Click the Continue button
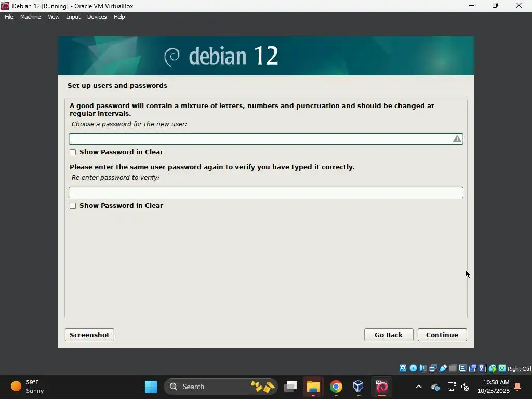532x399 pixels. pyautogui.click(x=442, y=335)
